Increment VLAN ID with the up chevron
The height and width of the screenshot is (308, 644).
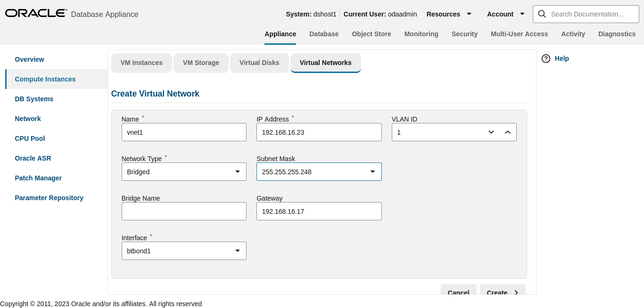tap(508, 132)
